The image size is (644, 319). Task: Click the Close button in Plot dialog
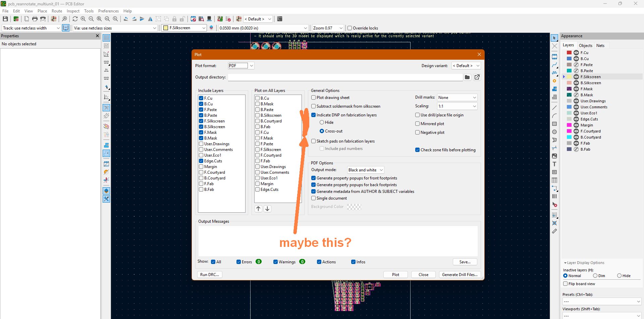pyautogui.click(x=423, y=275)
